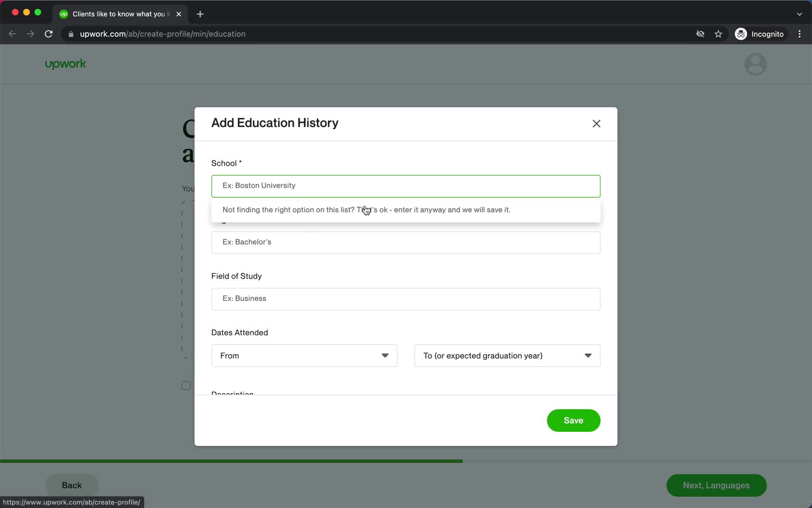
Task: Click the page reload icon
Action: [49, 34]
